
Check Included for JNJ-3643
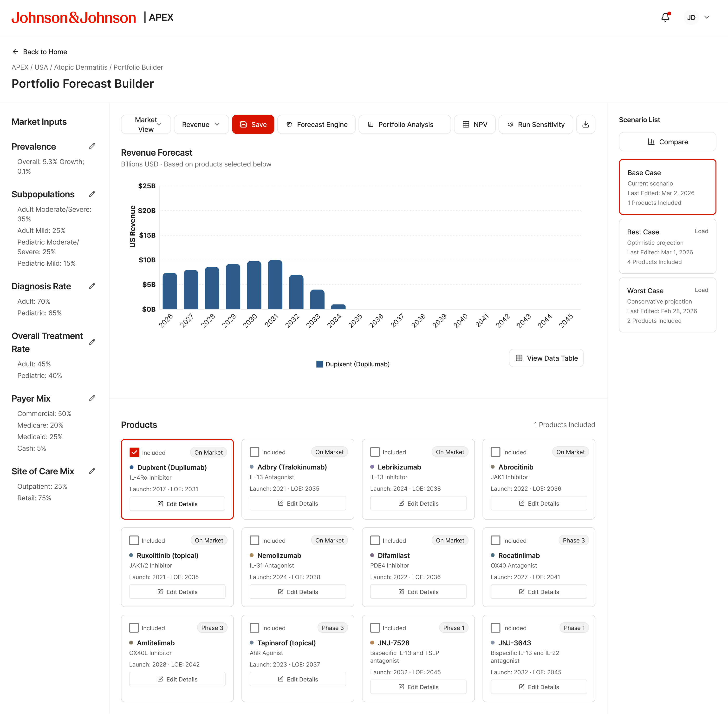495,628
